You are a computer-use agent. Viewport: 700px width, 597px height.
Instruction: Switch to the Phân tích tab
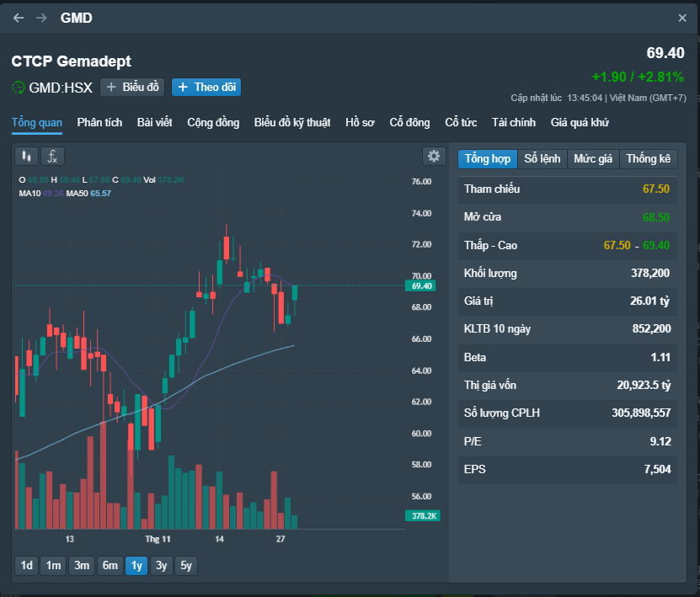99,122
